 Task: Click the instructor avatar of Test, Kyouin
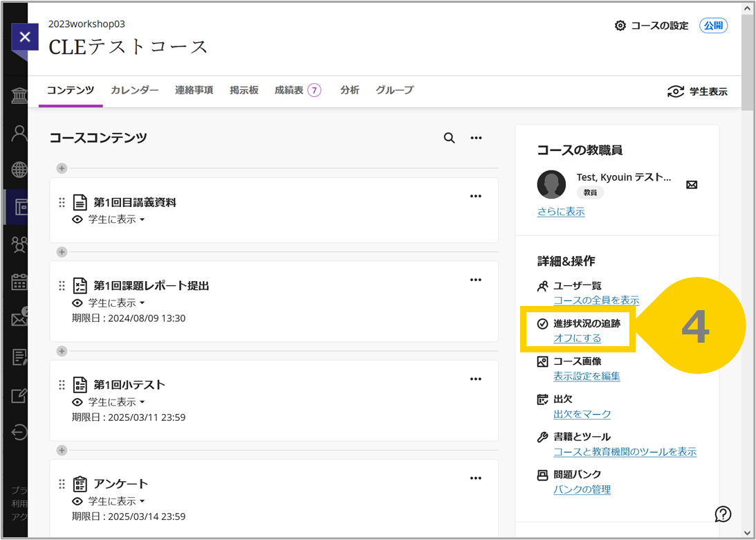[551, 184]
